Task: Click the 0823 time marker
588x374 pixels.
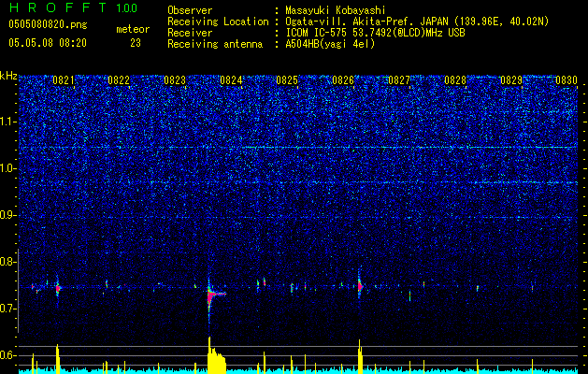Action: click(x=175, y=80)
